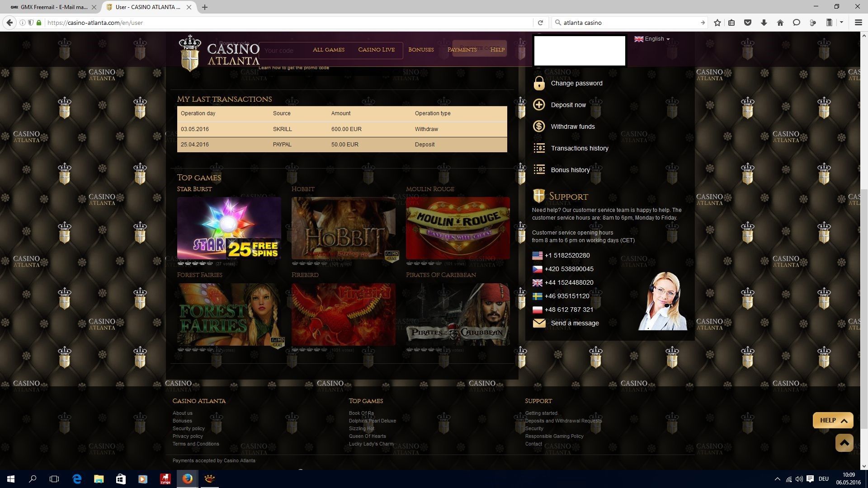868x488 pixels.
Task: Open the Moulin Rouge game thumbnail
Action: [x=458, y=228]
